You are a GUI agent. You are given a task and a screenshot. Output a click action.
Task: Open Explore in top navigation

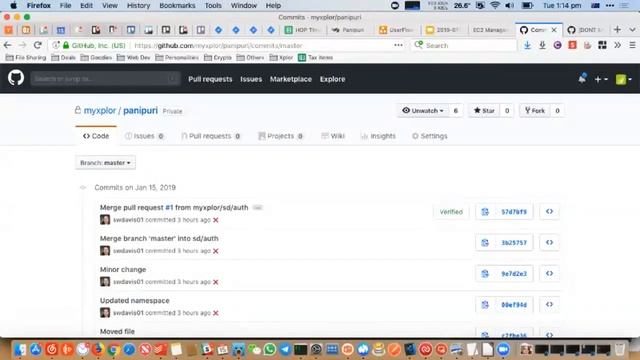tap(333, 79)
